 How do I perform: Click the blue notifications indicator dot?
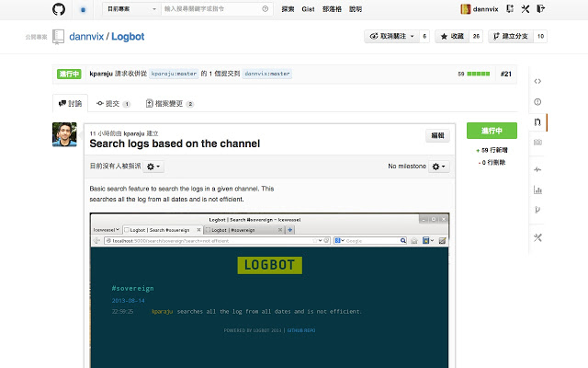pyautogui.click(x=84, y=10)
